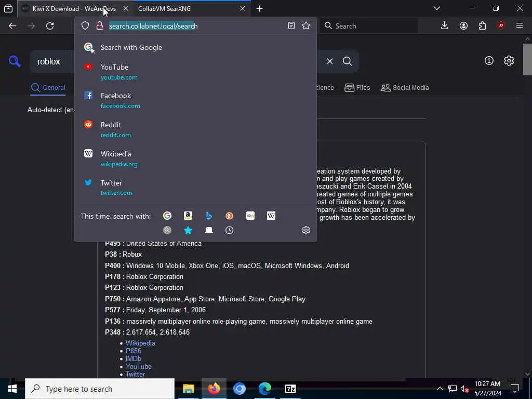Open SearXNG preferences gear
532x399 pixels.
tap(509, 61)
